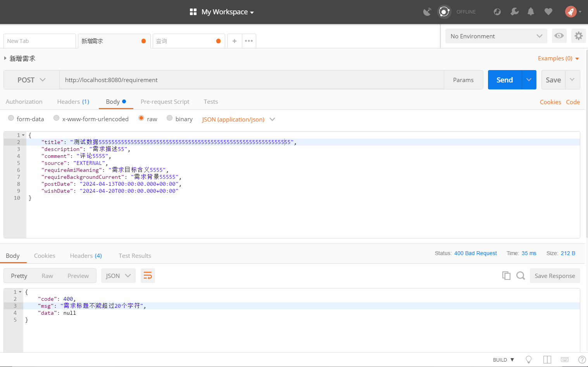Image resolution: width=588 pixels, height=367 pixels.
Task: Expand the No Environment dropdown
Action: point(496,36)
